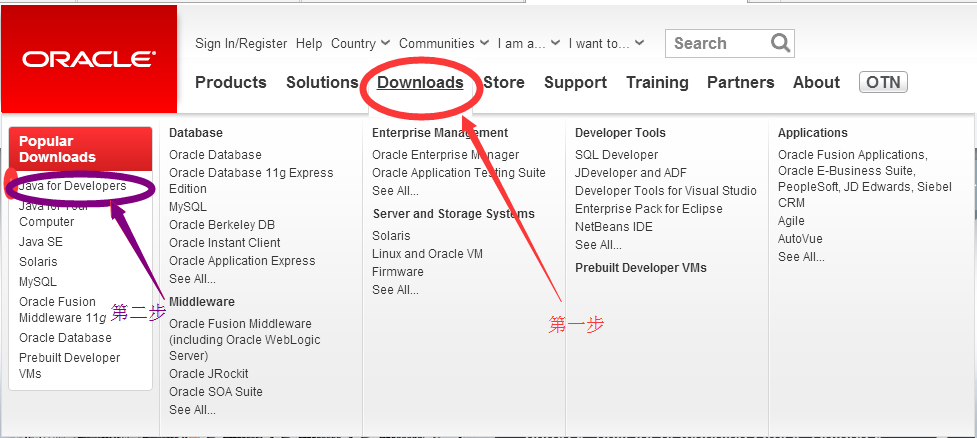Open the Solutions menu

[322, 82]
